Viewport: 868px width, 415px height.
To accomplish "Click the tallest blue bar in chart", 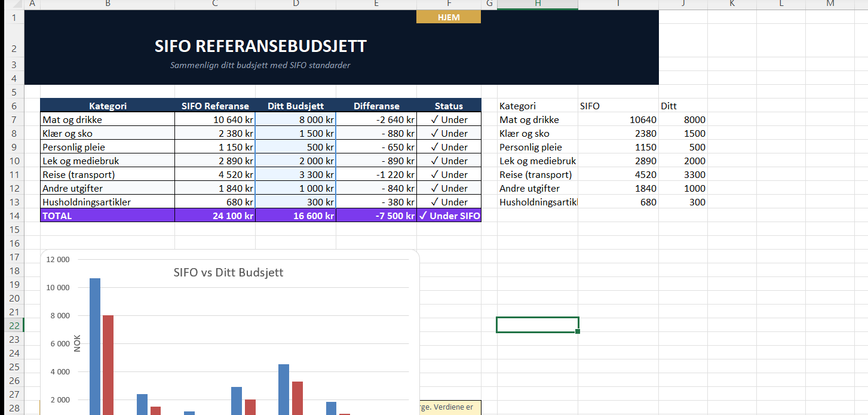I will 94,346.
